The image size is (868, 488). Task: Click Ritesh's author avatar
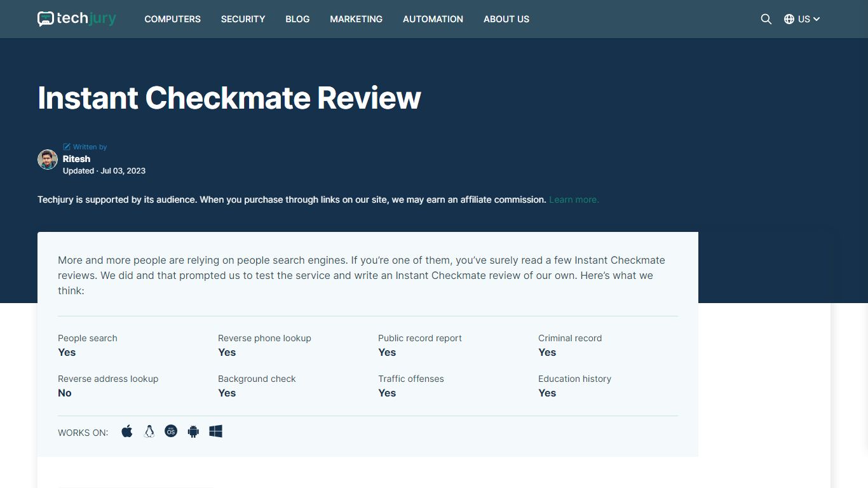click(48, 159)
